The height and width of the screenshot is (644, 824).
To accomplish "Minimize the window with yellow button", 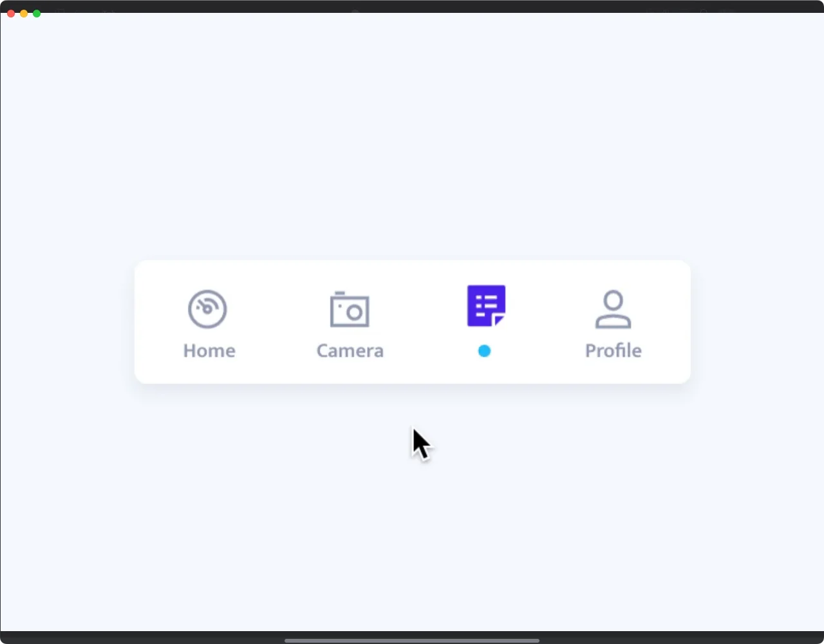I will point(24,14).
